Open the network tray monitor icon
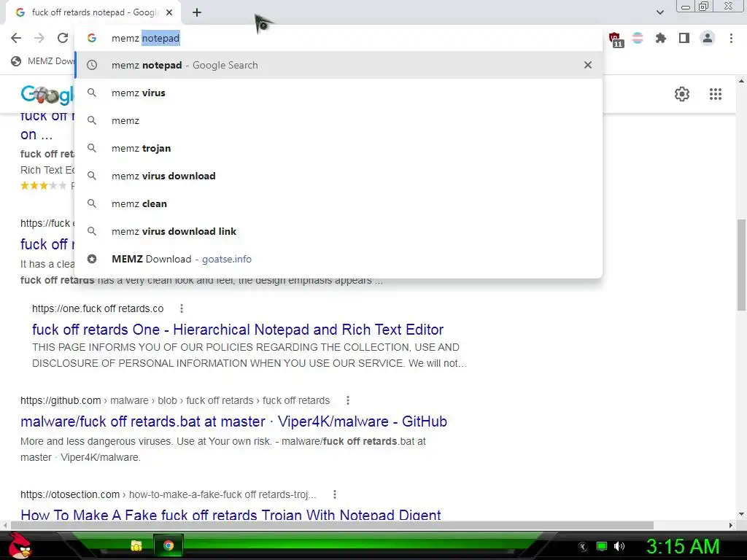This screenshot has width=747, height=560. point(601,546)
